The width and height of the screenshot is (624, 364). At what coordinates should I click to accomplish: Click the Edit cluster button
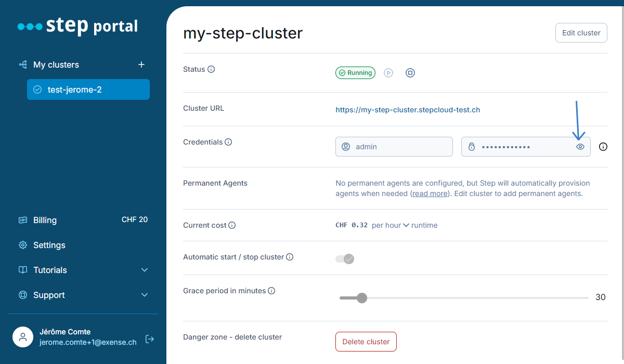tap(581, 32)
